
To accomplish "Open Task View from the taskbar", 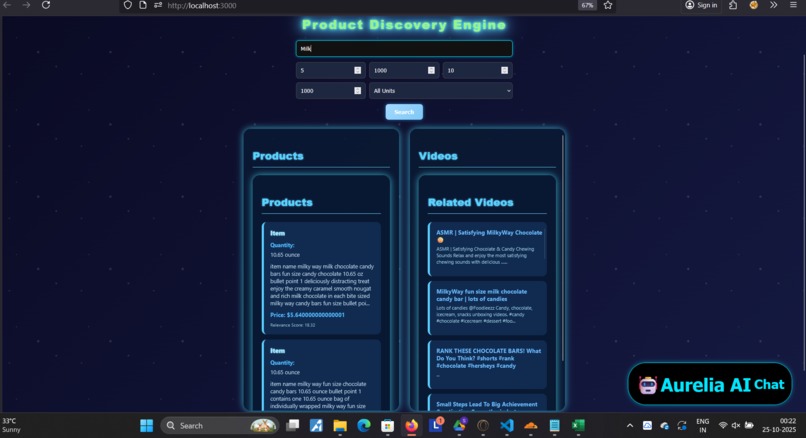I will point(293,426).
